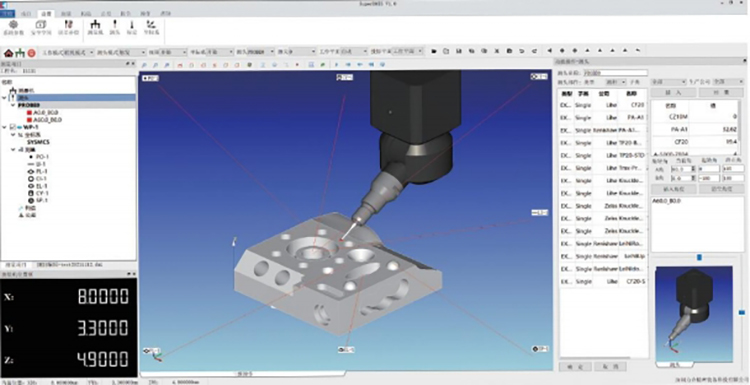Select the CF20-S row in probe list
This screenshot has height=385, width=750.
pyautogui.click(x=604, y=282)
